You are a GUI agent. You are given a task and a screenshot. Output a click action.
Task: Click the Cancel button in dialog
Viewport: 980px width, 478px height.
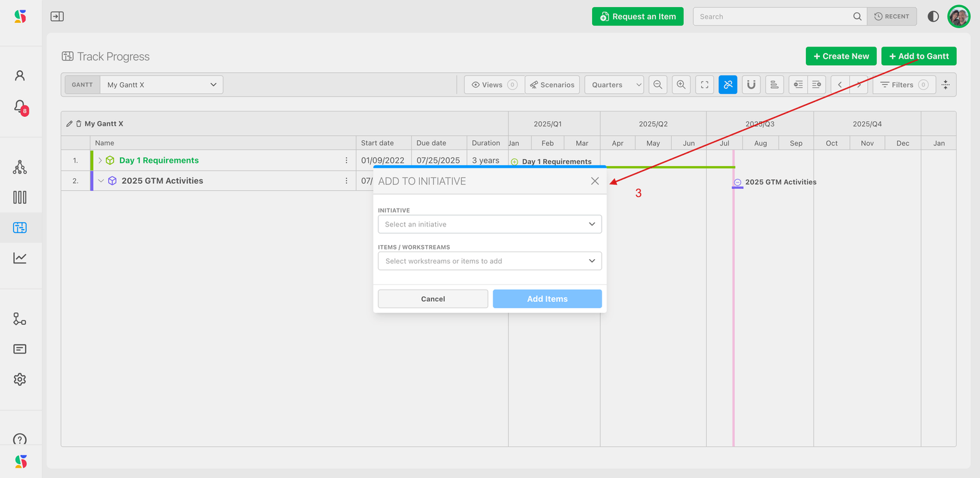click(x=433, y=299)
